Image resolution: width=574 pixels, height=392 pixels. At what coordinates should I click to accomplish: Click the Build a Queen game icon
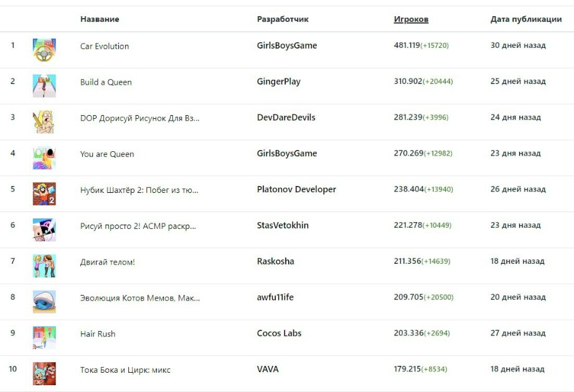point(44,86)
